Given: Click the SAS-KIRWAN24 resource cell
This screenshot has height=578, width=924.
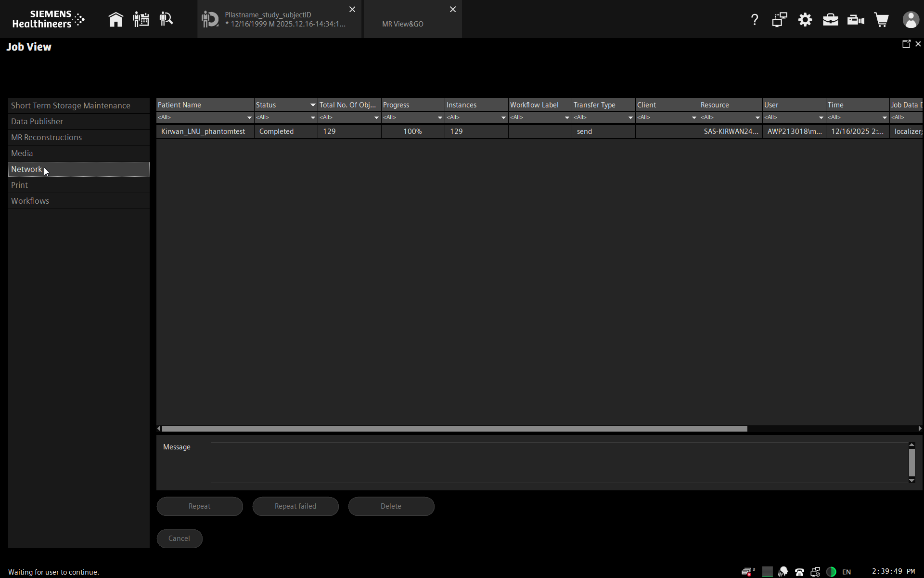Looking at the screenshot, I should tap(731, 131).
